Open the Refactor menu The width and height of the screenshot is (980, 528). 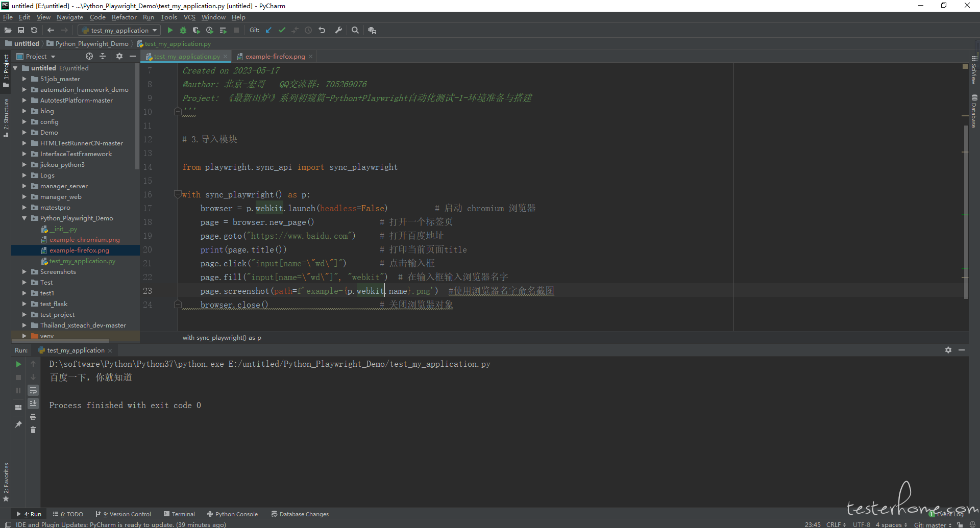pyautogui.click(x=124, y=17)
